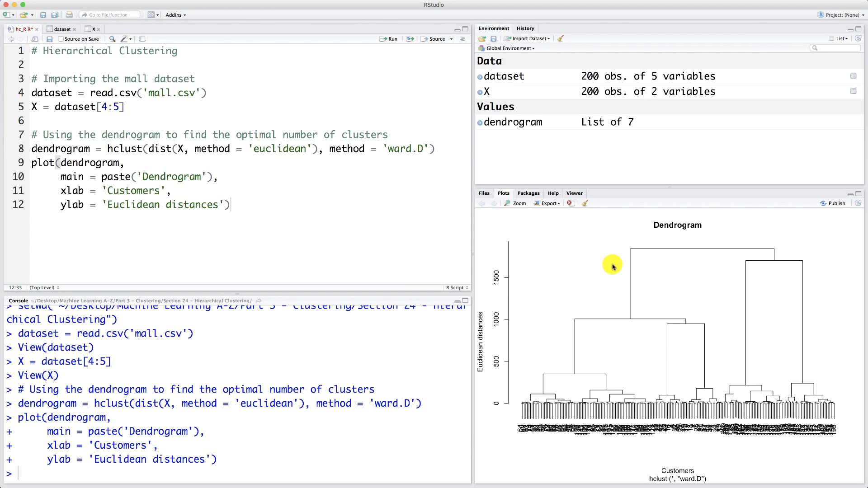Screen dimensions: 868x488
Task: Open the workspace panes layout icon
Action: pos(151,15)
